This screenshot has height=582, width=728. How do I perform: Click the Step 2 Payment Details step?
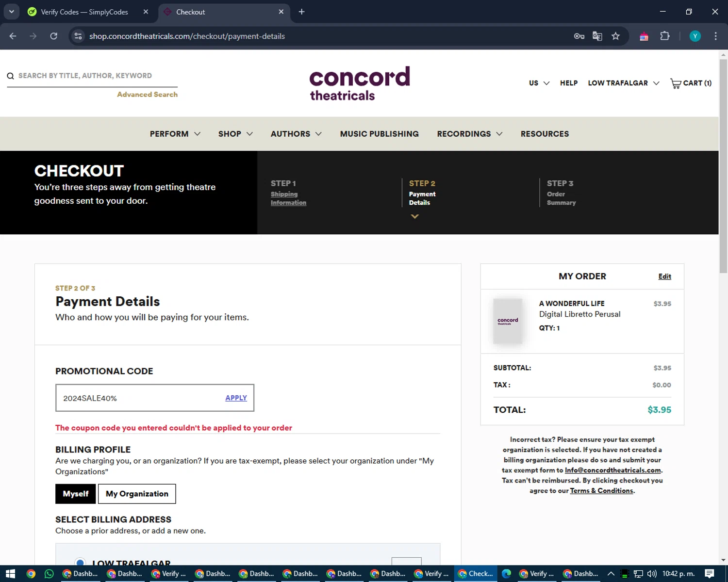pos(422,193)
